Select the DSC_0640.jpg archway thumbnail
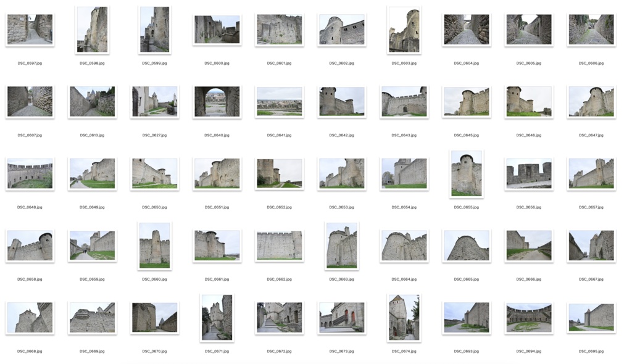Viewport: 632px width, 364px height. point(217,102)
